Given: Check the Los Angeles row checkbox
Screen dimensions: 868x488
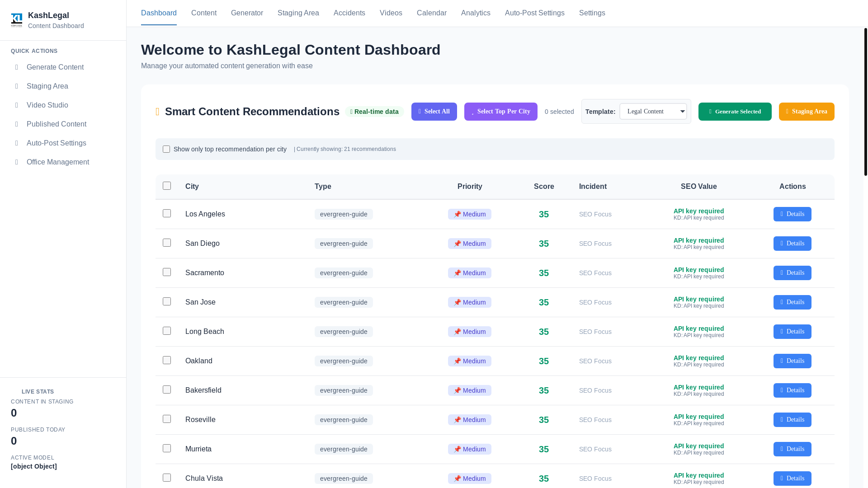Looking at the screenshot, I should pos(167,213).
